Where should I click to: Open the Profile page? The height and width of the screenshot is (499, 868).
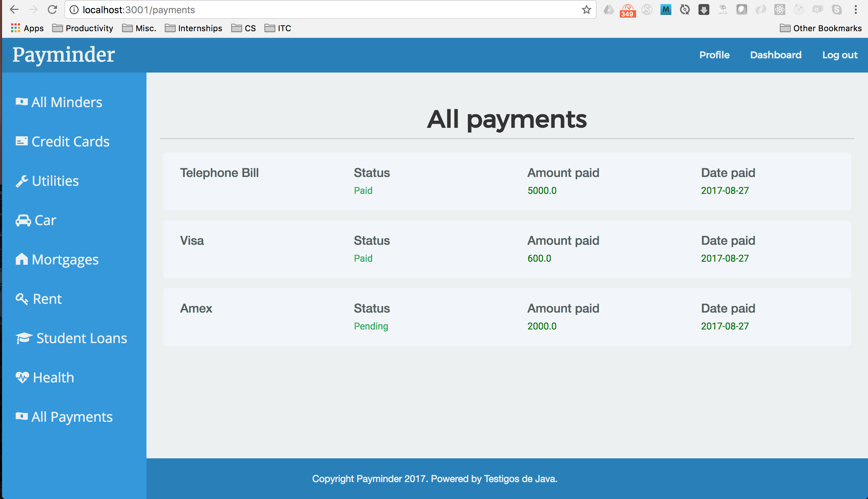tap(714, 55)
